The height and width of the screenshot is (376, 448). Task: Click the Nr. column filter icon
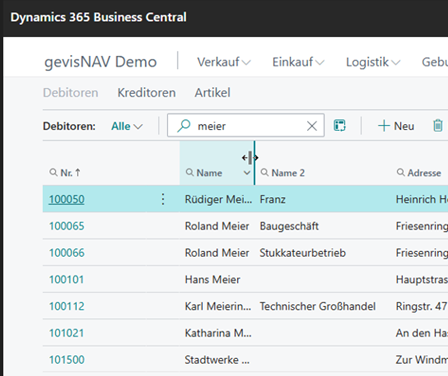(53, 172)
